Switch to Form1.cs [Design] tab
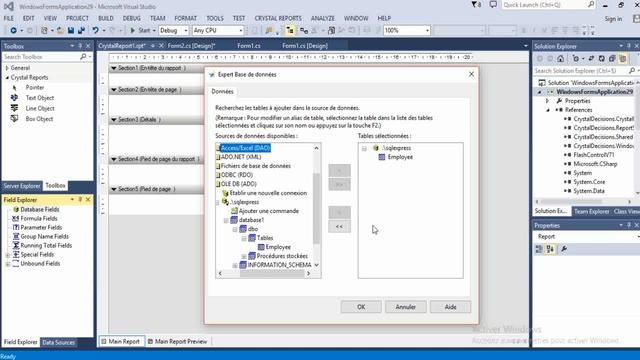Viewport: 640px width, 360px height. pyautogui.click(x=305, y=46)
